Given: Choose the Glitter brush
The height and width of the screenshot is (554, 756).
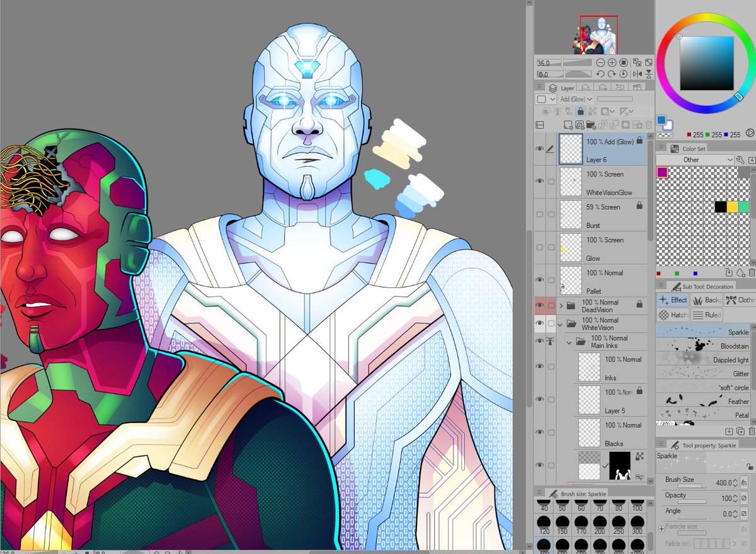Looking at the screenshot, I should [704, 373].
